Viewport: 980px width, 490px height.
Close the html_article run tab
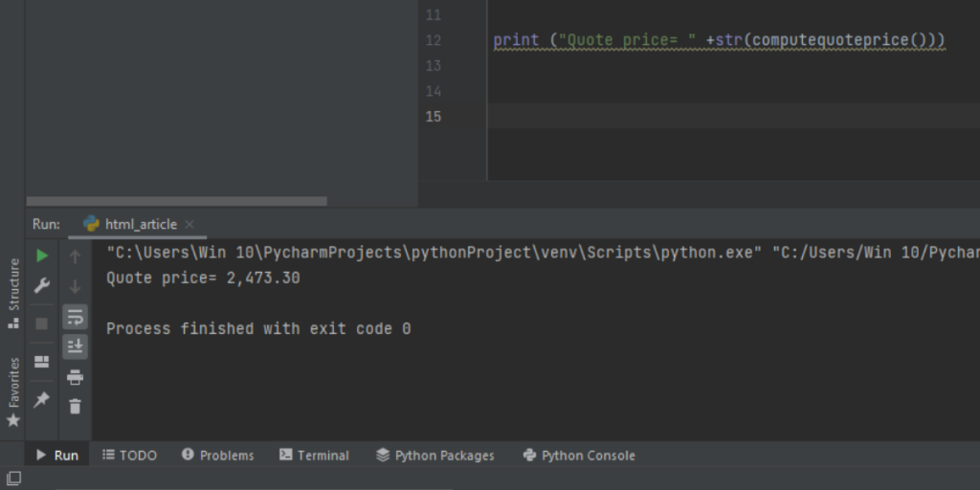[x=189, y=224]
